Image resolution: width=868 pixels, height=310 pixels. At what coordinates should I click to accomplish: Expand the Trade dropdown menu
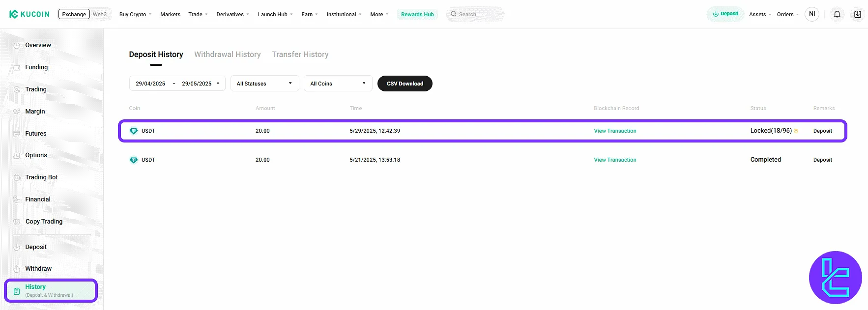coord(198,14)
